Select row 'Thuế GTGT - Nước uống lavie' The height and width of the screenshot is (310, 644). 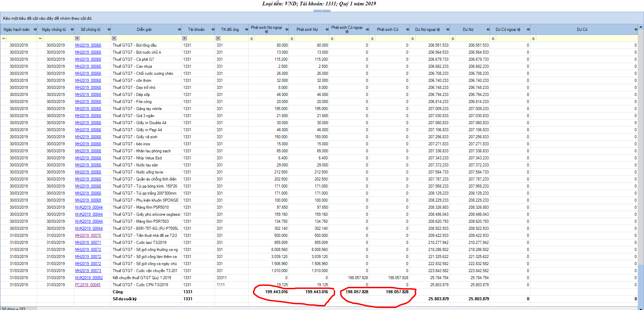pos(319,172)
